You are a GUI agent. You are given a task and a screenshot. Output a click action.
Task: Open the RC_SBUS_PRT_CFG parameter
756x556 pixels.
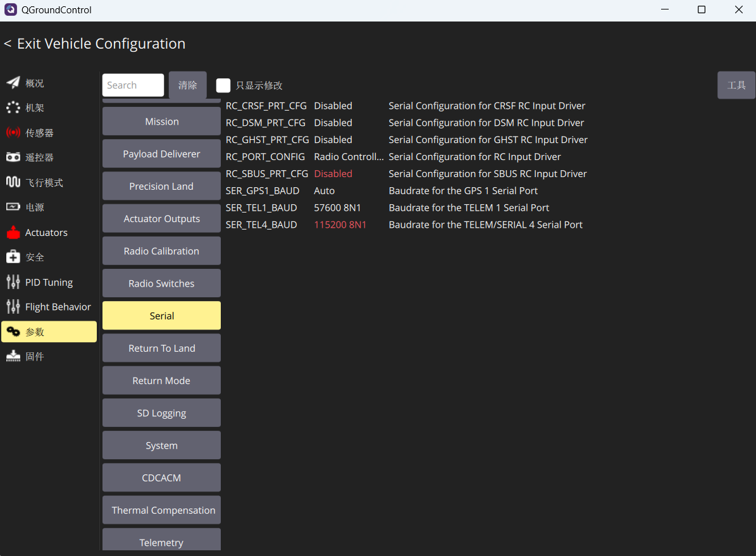266,173
